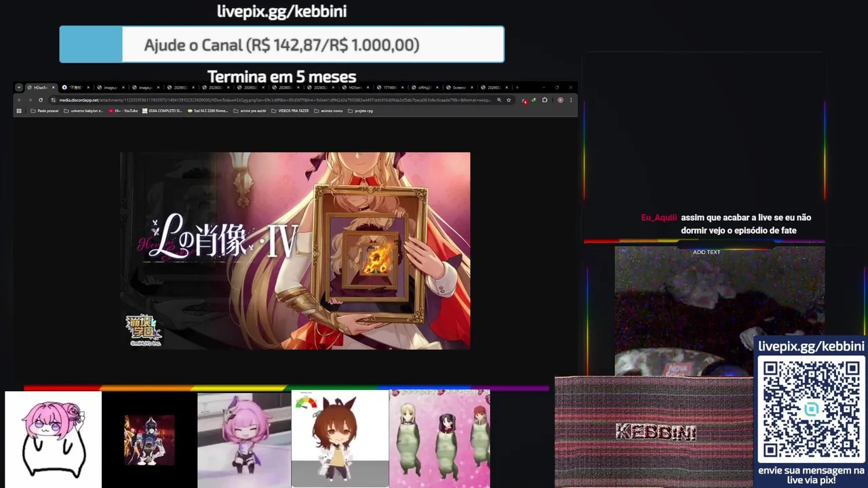This screenshot has height=488, width=868.
Task: Open the animes novos bookmark folder
Action: (328, 110)
